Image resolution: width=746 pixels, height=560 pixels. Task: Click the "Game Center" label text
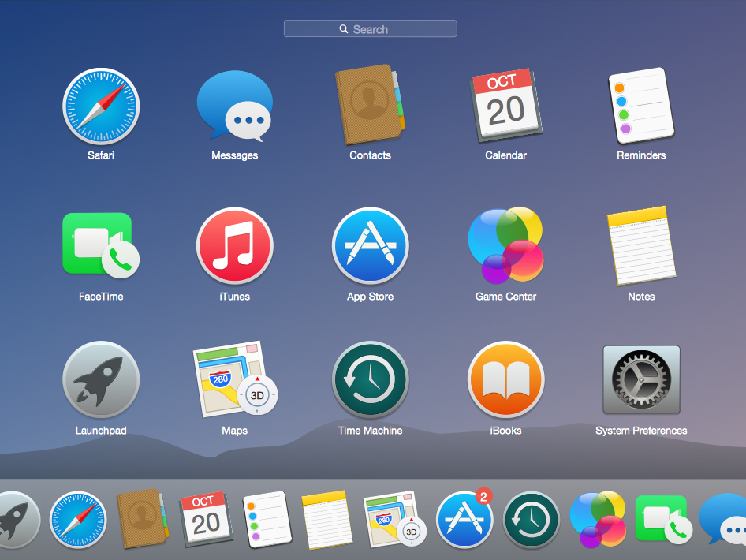505,297
